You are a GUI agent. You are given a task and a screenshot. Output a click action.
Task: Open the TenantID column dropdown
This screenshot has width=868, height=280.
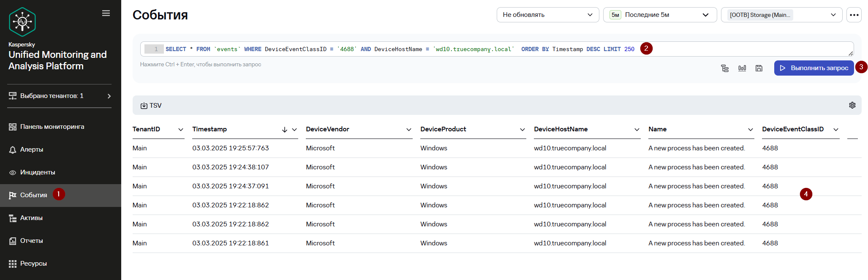181,130
